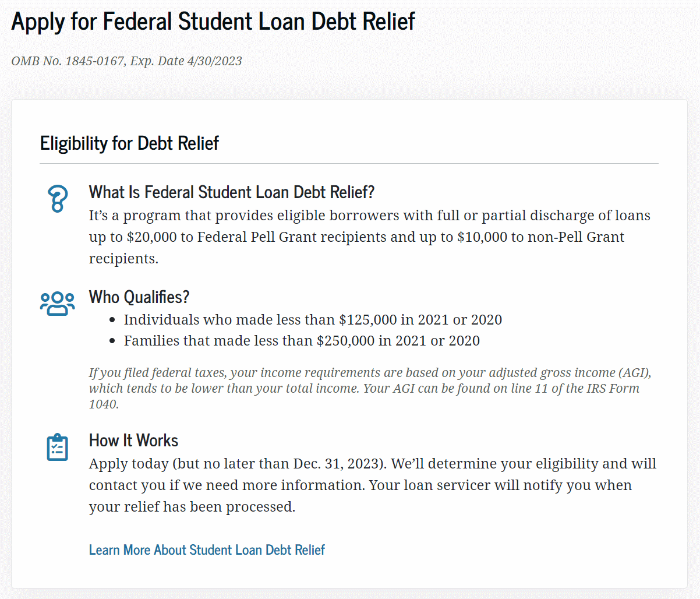Click the Who Qualifies section heading
Viewport: 700px width, 599px height.
139,297
